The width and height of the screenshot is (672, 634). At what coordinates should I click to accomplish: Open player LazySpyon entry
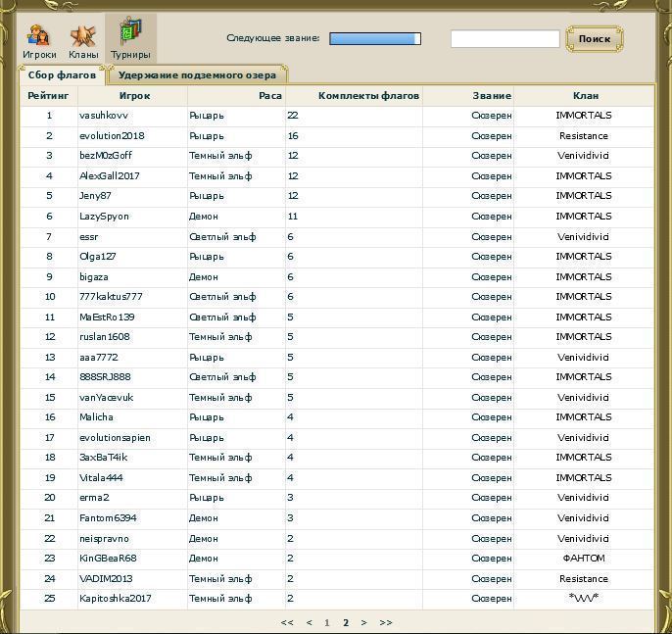104,217
